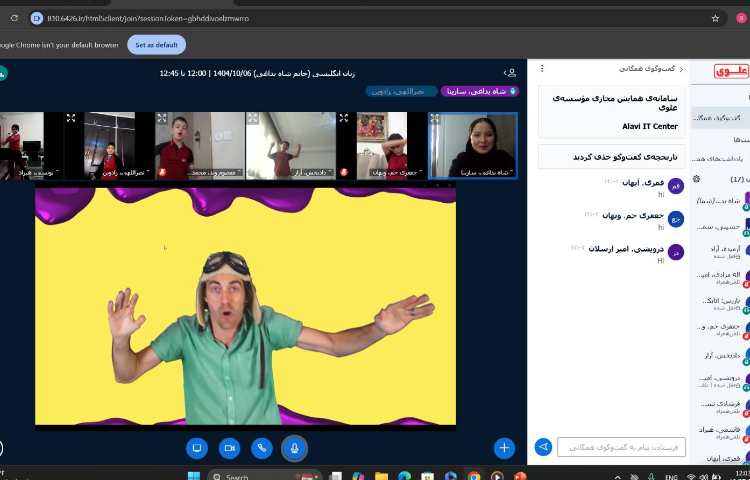Open the Windows Start menu

(193, 475)
